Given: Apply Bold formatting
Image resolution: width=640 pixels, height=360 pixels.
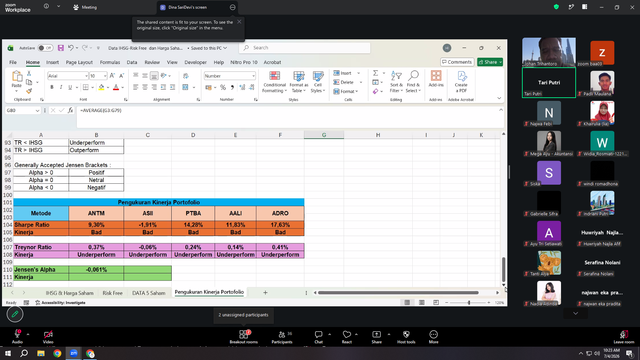Looking at the screenshot, I should click(x=52, y=87).
